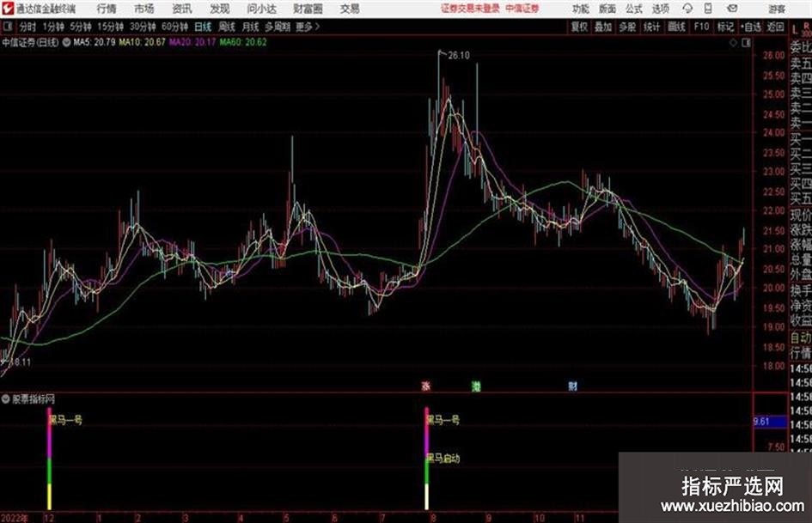The width and height of the screenshot is (812, 523).
Task: Select the 月线 monthly chart tab
Action: click(251, 27)
